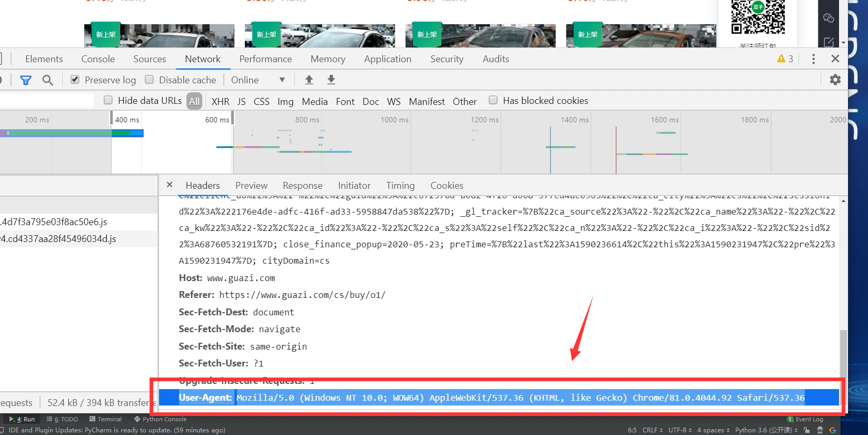Open the Initiator details tab
868x435 pixels.
pyautogui.click(x=354, y=186)
